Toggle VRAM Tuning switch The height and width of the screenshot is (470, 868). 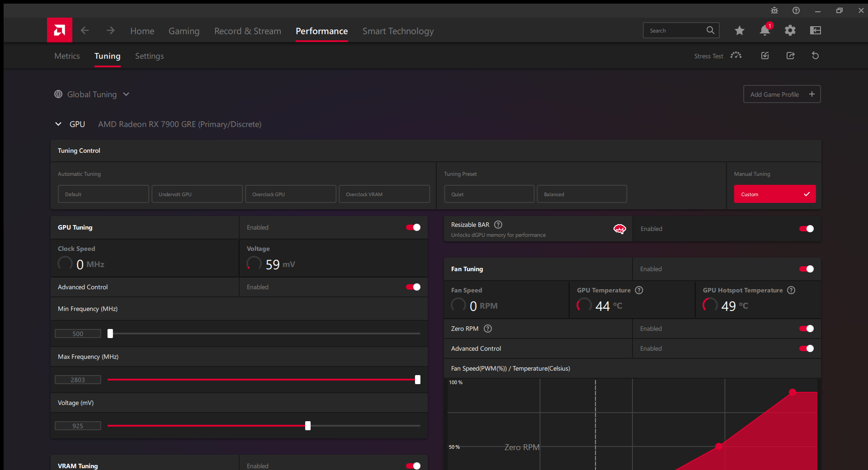413,466
